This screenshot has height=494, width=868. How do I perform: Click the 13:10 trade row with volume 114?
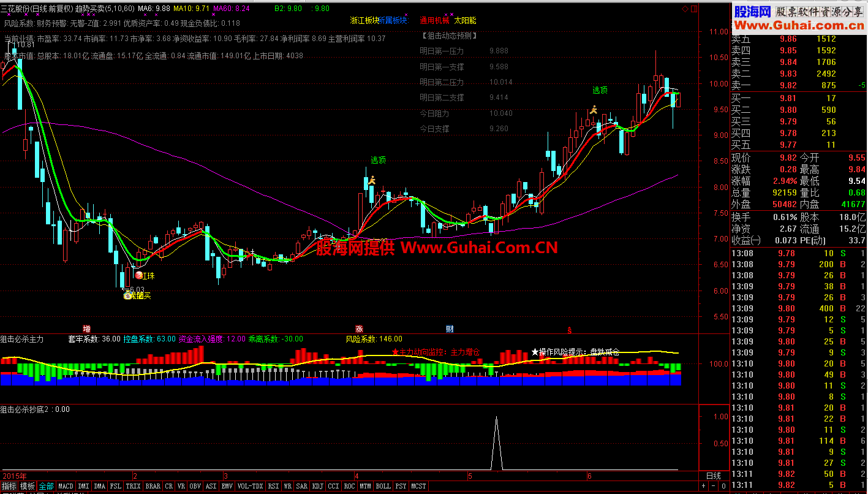click(x=799, y=441)
